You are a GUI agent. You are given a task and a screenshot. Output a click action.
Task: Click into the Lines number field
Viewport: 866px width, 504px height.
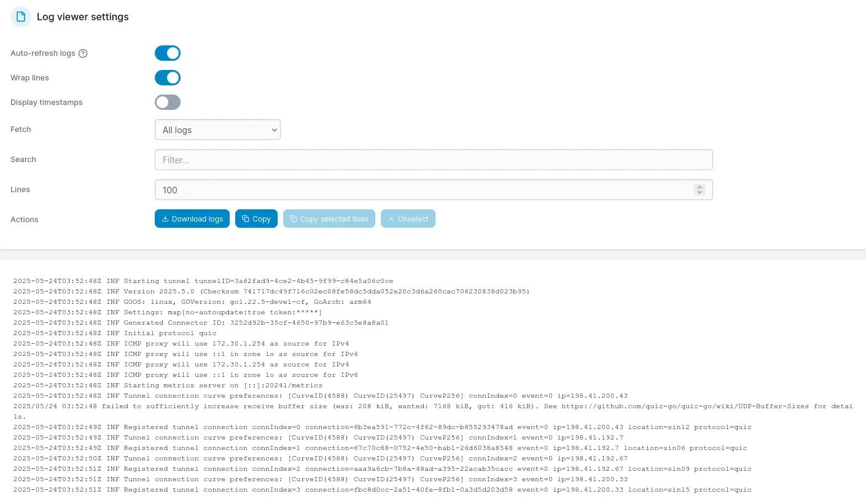tap(434, 190)
